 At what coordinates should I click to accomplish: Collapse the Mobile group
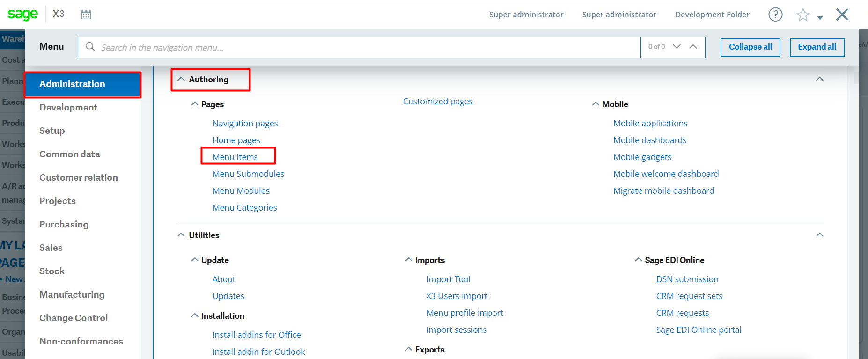pos(596,104)
